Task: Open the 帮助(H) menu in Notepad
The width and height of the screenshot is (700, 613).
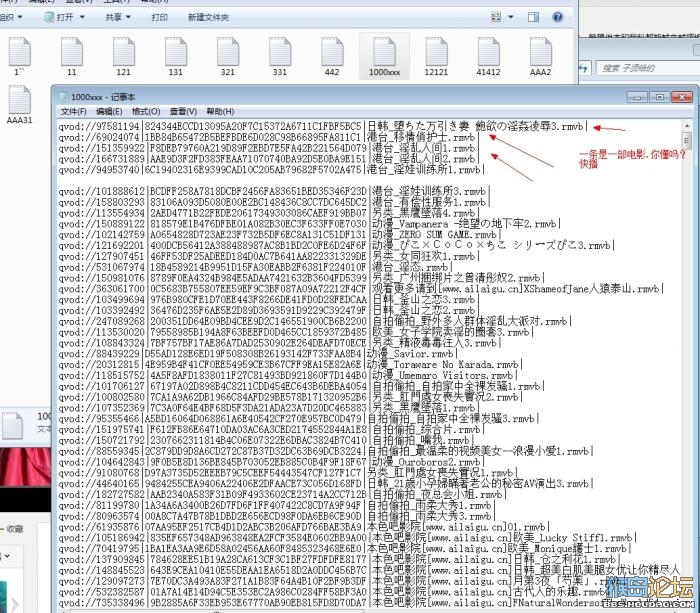Action: pyautogui.click(x=220, y=111)
